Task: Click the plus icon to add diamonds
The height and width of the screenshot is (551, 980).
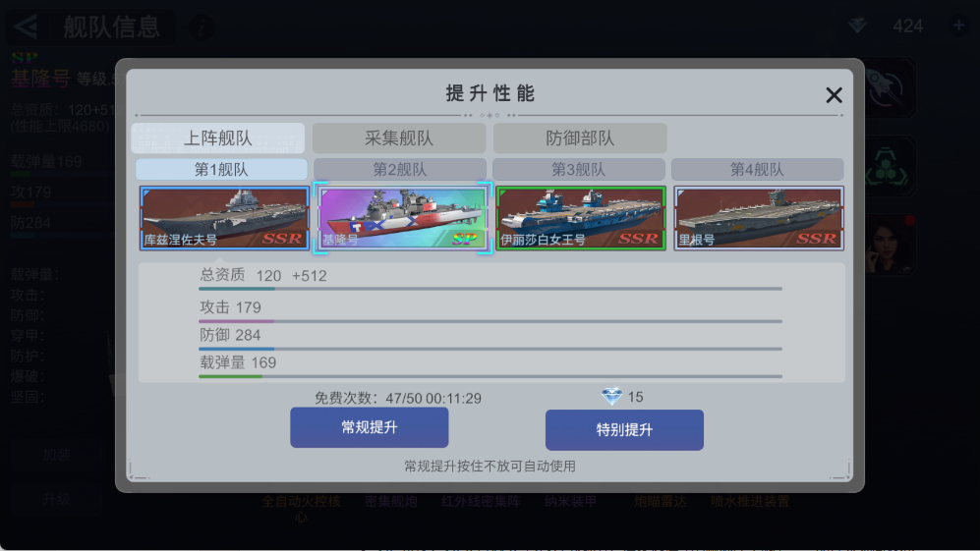Action: (958, 26)
